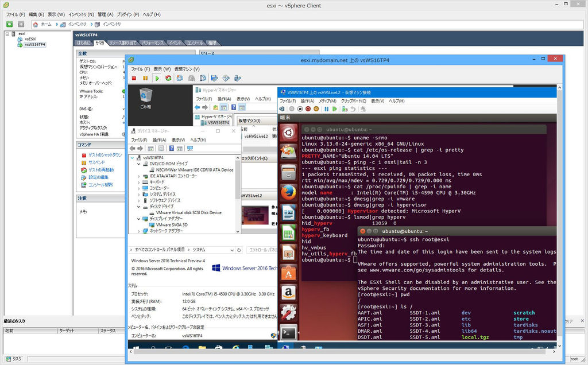588x365 pixels.
Task: Switch to the パフォーマンス tab
Action: pos(152,43)
